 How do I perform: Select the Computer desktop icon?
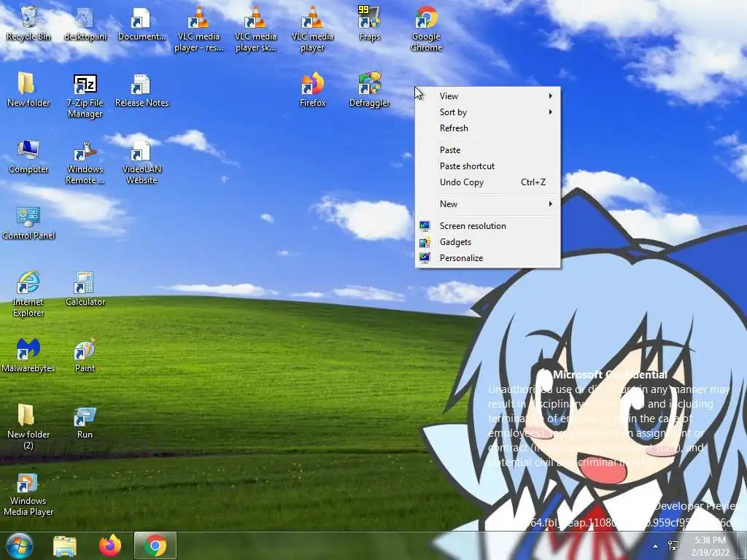pos(28,157)
